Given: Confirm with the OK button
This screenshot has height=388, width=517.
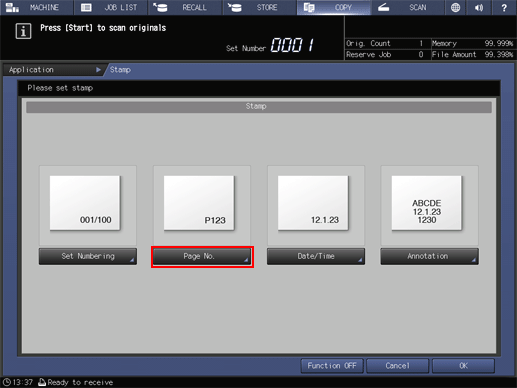Looking at the screenshot, I should pos(463,366).
